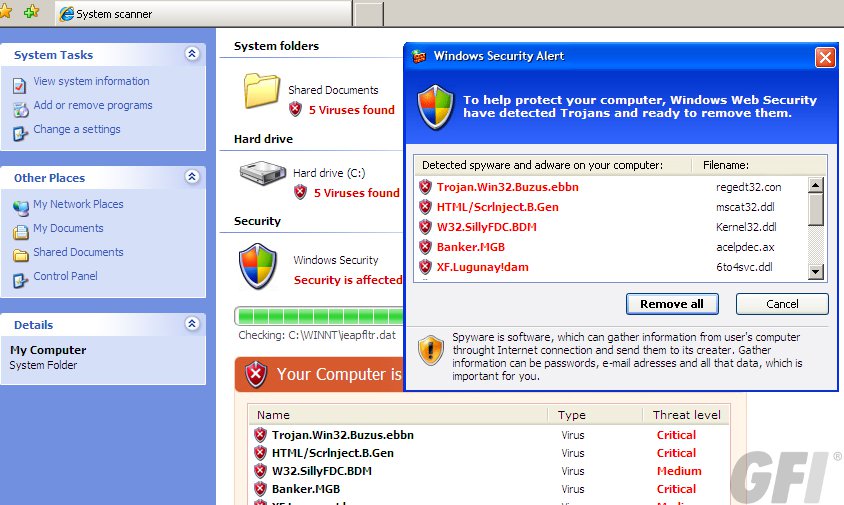Open My Documents link
This screenshot has height=505, width=844.
[x=68, y=228]
